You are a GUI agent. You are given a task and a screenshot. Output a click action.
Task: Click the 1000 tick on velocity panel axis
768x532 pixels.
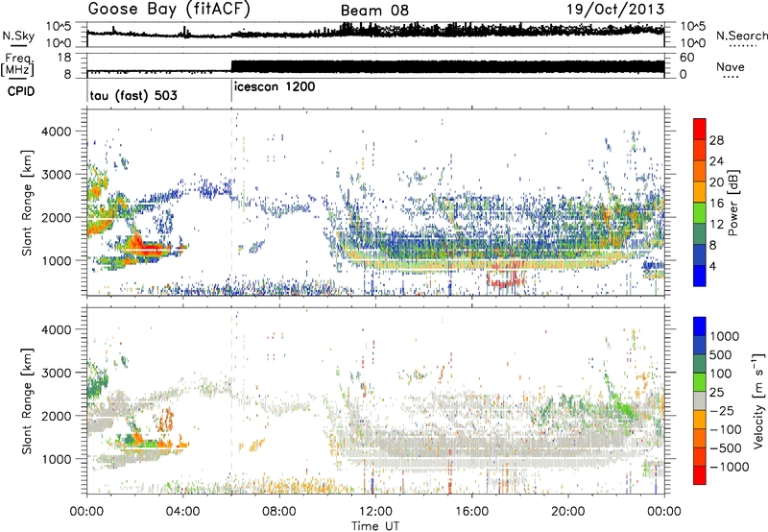click(59, 458)
